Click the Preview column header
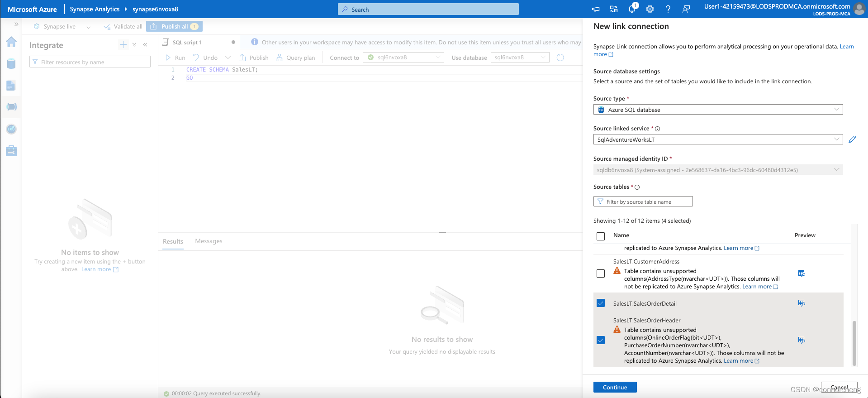The height and width of the screenshot is (398, 868). coord(805,235)
